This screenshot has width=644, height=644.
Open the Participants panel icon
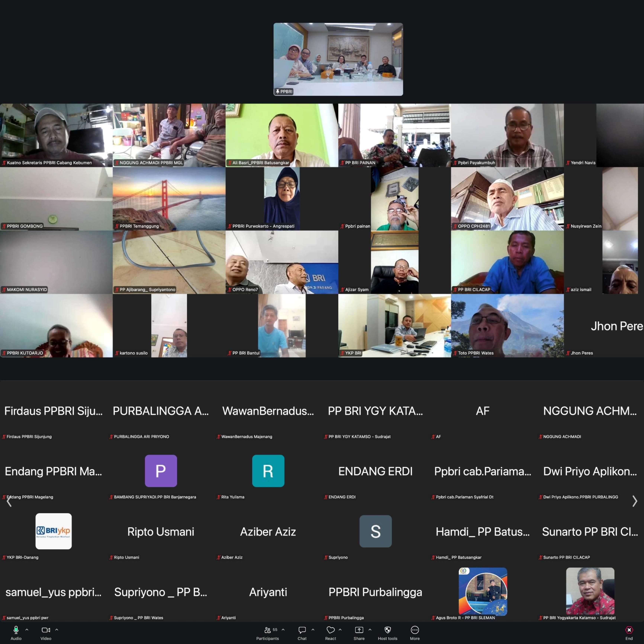pyautogui.click(x=267, y=630)
